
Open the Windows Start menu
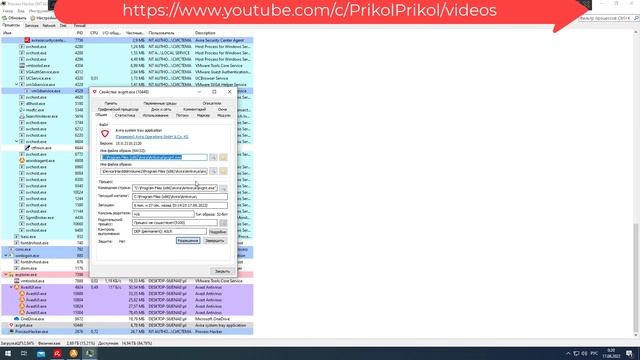coord(8,353)
